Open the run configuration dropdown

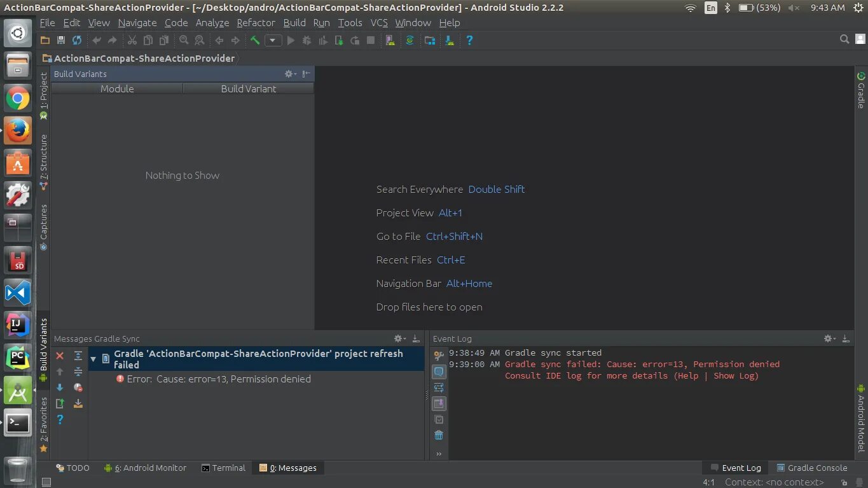point(273,40)
